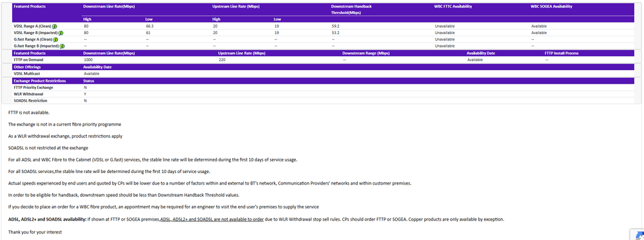Open the info icon next to VDSL Range B (Impacted)
Image resolution: width=644 pixels, height=240 pixels.
pos(61,33)
